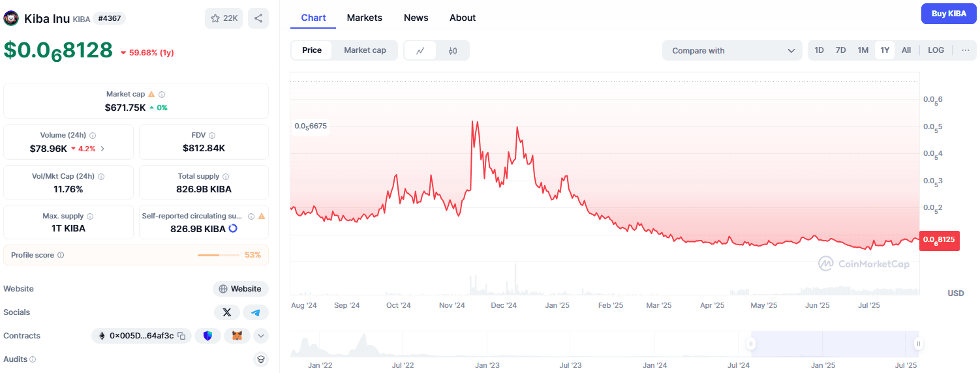This screenshot has height=373, width=980.
Task: Open Market cap info icon
Action: click(162, 95)
